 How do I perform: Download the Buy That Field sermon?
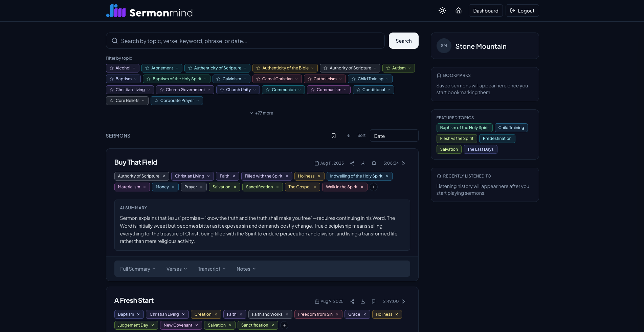coord(363,163)
